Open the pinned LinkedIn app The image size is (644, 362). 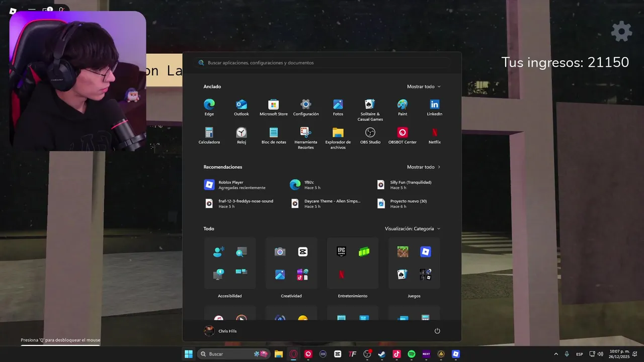coord(435,107)
